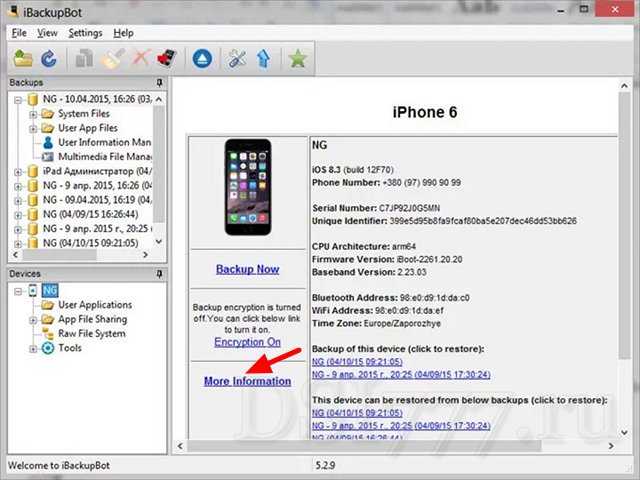Select NG - 9 апр. 2015 г., 20:25 backup in tree
Image resolution: width=640 pixels, height=480 pixels.
click(x=97, y=229)
